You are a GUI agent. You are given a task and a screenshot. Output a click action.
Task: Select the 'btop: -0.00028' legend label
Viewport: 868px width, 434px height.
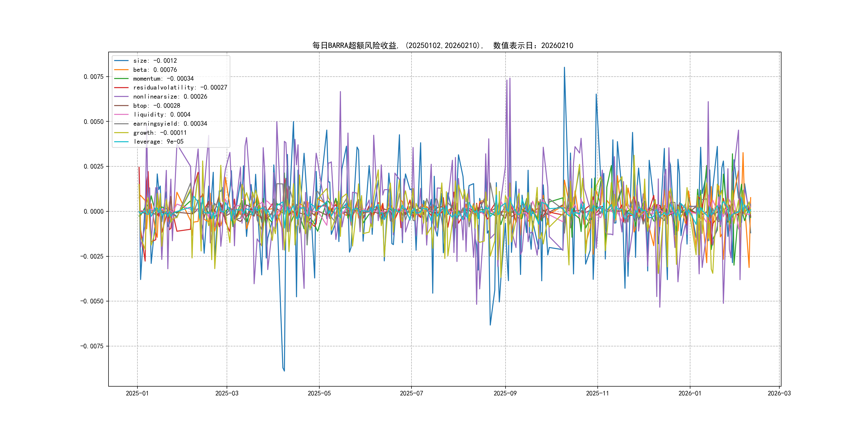pos(156,106)
